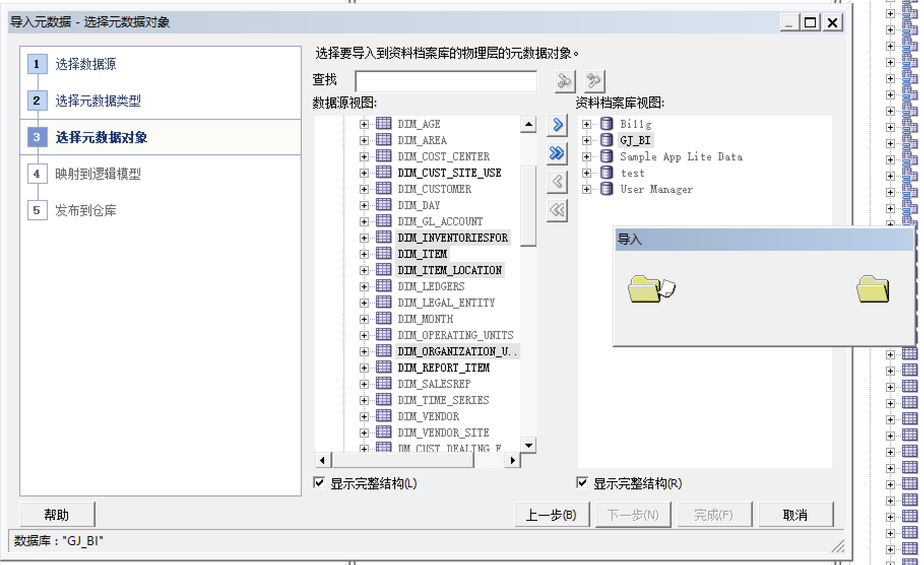Toggle left 显示完整结构(L) checkbox
The width and height of the screenshot is (924, 565).
click(x=320, y=483)
